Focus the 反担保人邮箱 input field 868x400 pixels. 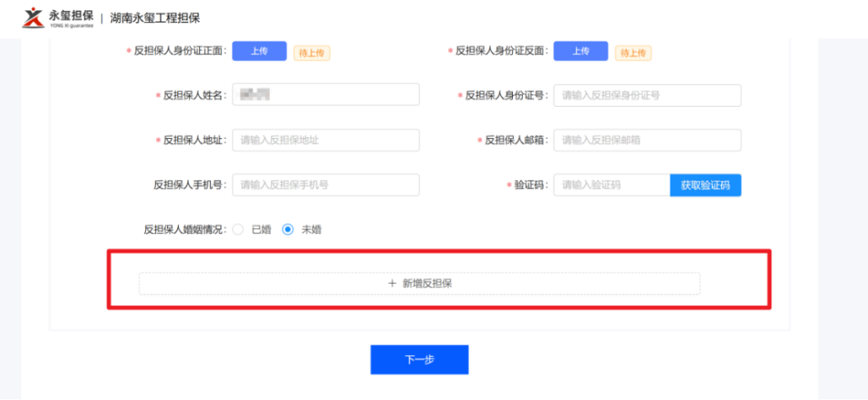click(647, 140)
